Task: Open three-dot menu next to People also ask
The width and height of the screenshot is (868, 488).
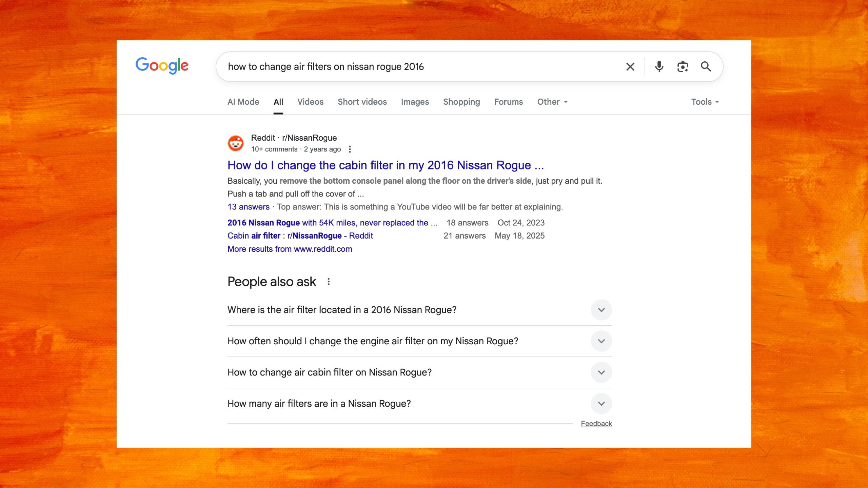Action: pos(328,282)
